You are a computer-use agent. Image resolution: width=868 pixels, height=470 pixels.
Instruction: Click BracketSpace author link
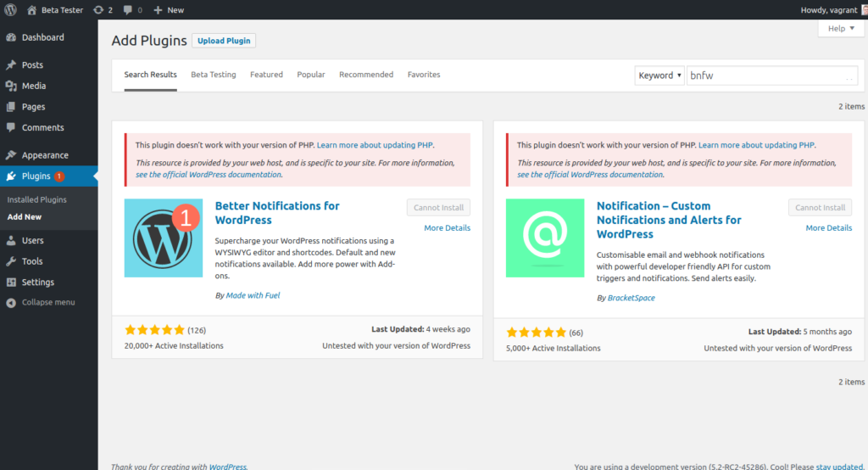coord(631,298)
